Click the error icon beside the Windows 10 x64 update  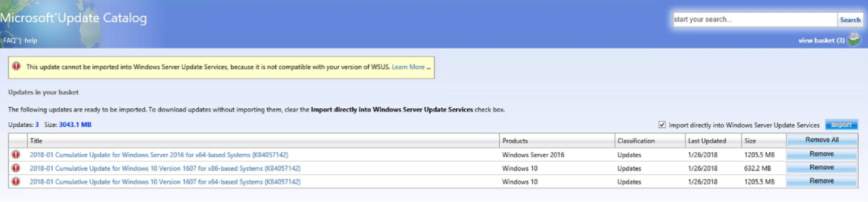click(x=16, y=182)
